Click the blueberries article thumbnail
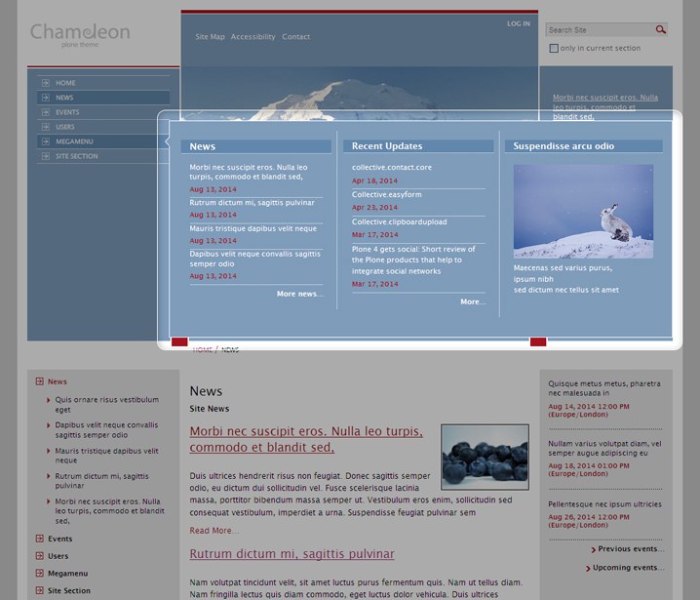This screenshot has width=700, height=600. [x=485, y=457]
